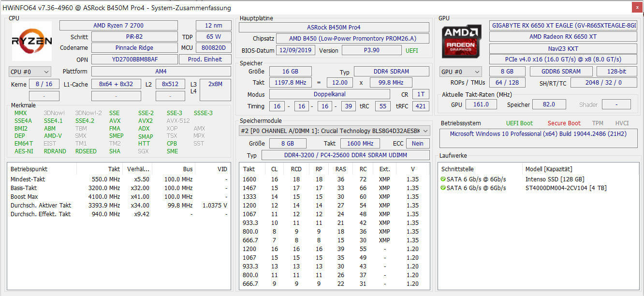Click the 1197.8 MHz memory clock value
The image size is (644, 296).
(x=291, y=83)
